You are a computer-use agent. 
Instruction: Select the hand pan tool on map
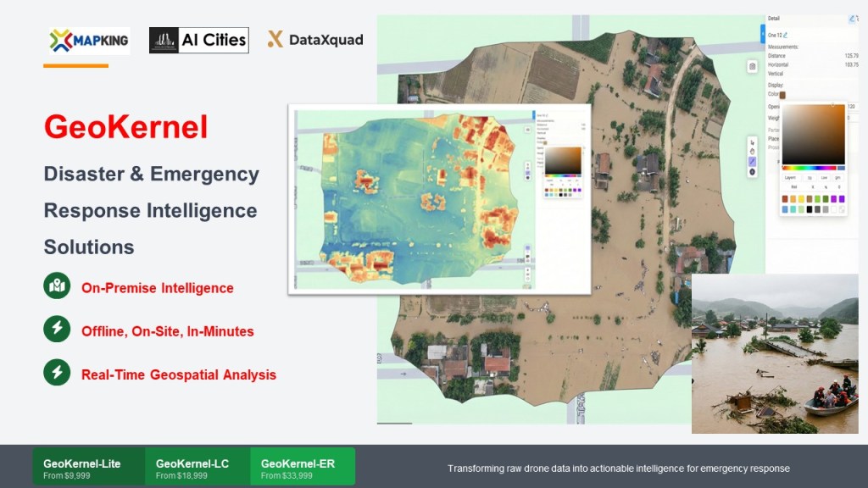tap(752, 152)
